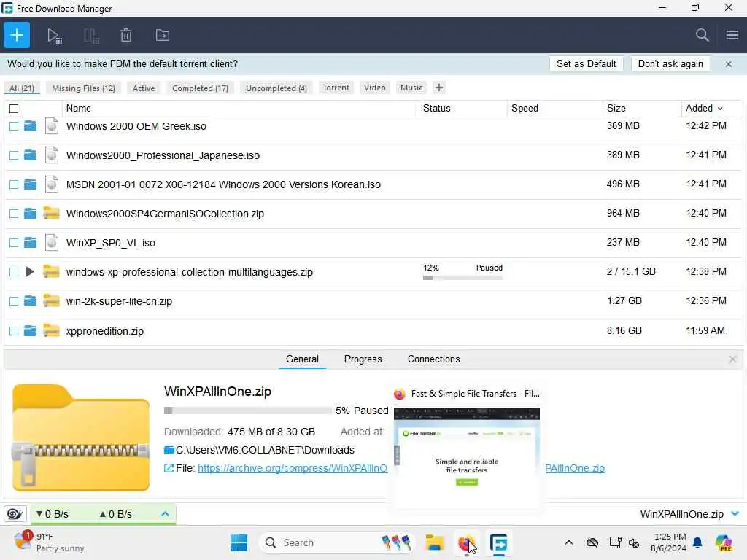The height and width of the screenshot is (560, 747).
Task: Toggle the select-all checkbox in header
Action: pyautogui.click(x=14, y=109)
